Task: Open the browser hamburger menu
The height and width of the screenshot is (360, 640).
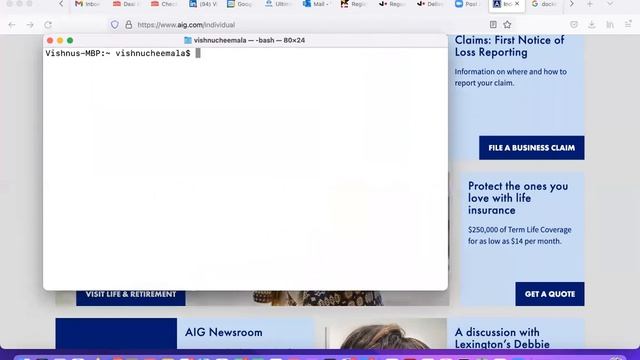Action: [629, 24]
